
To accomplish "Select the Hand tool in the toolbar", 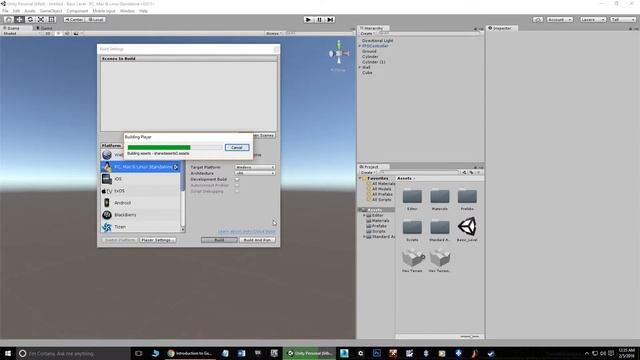I will pyautogui.click(x=9, y=20).
